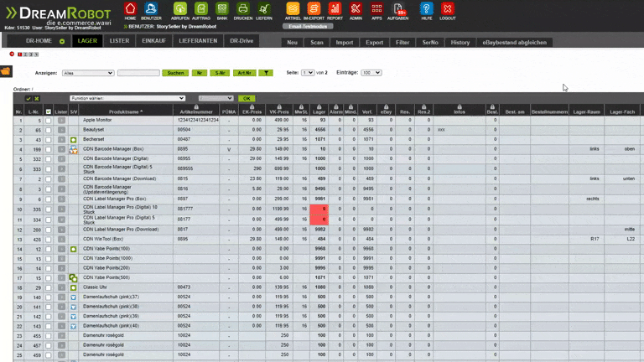Switch to the LAGER tab

point(87,41)
